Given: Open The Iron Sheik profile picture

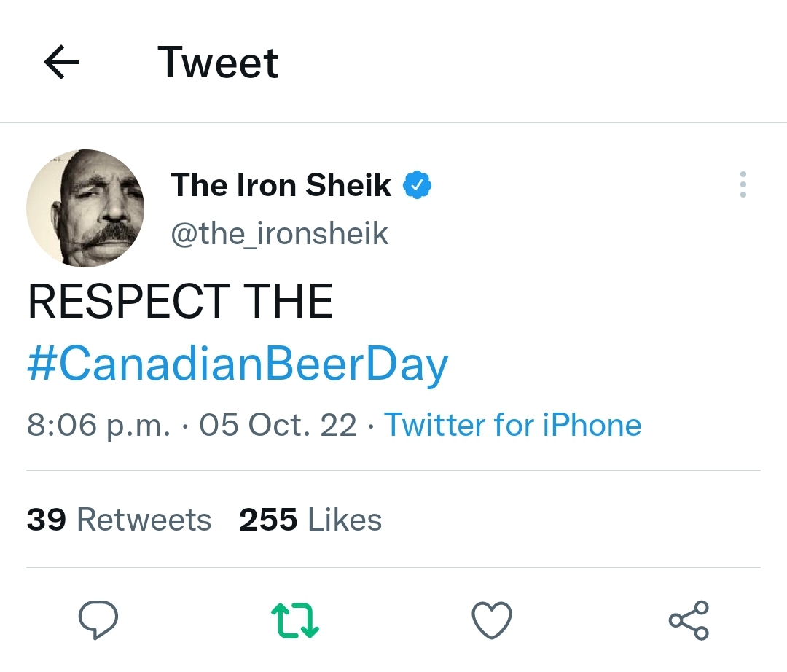Looking at the screenshot, I should point(85,208).
